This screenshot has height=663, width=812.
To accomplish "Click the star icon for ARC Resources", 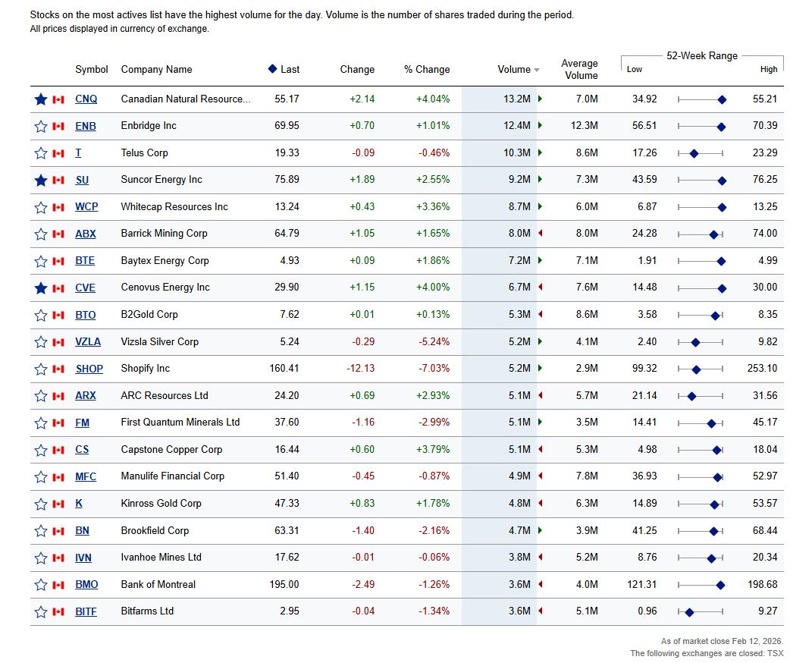I will (x=41, y=396).
